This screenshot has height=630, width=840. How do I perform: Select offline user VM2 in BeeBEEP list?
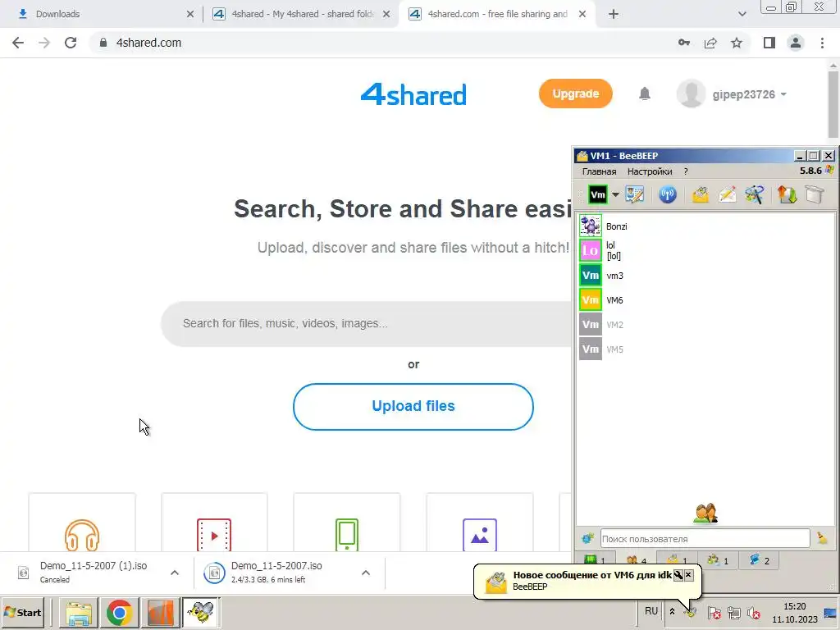[706, 325]
